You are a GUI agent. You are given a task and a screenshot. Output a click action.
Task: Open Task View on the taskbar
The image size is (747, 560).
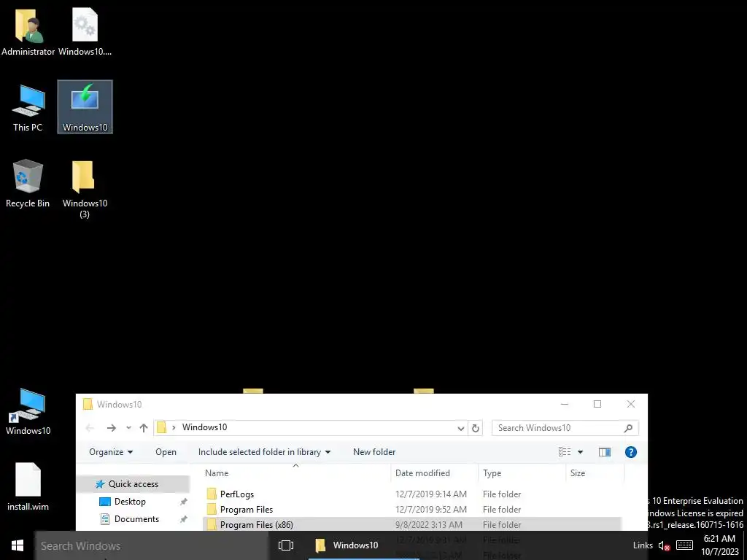pos(286,545)
